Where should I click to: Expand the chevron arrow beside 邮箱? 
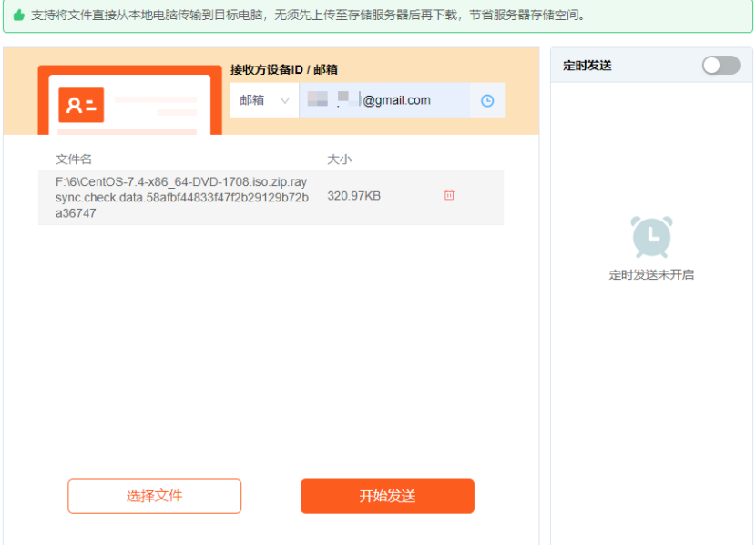[x=285, y=101]
